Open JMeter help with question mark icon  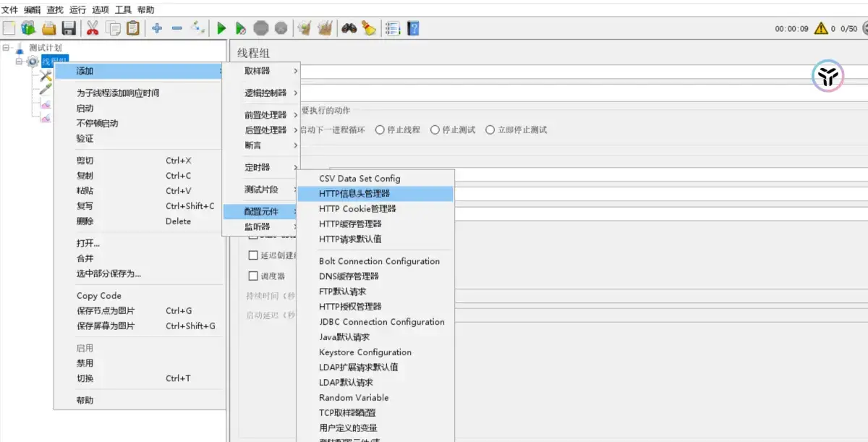coord(412,27)
